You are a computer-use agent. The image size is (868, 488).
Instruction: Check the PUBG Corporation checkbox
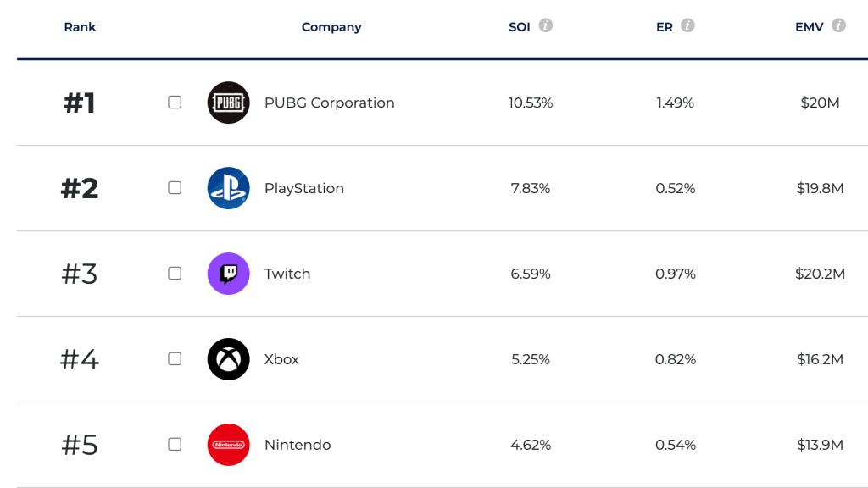[175, 103]
